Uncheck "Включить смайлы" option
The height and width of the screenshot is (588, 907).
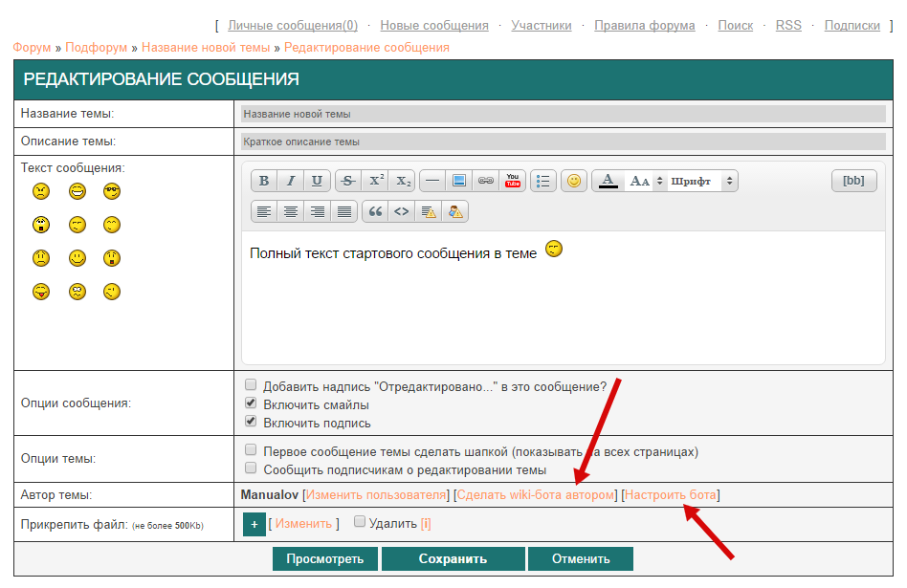click(251, 403)
